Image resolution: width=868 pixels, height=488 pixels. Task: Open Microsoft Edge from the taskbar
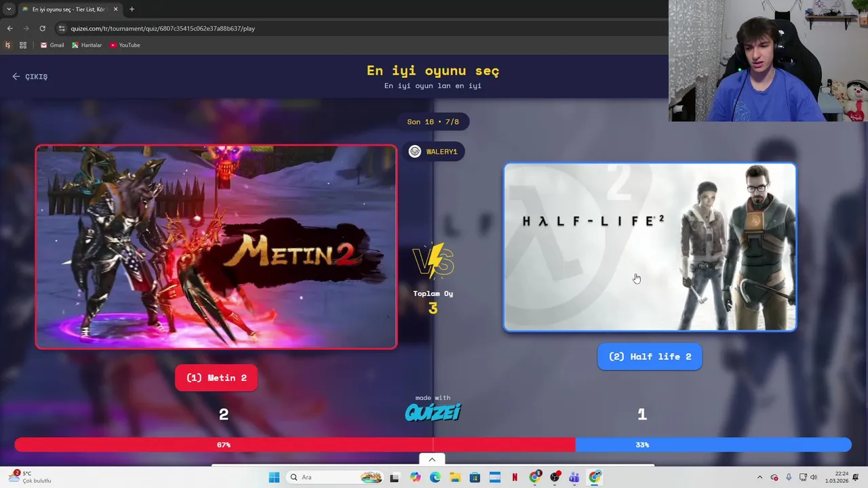[x=435, y=477]
